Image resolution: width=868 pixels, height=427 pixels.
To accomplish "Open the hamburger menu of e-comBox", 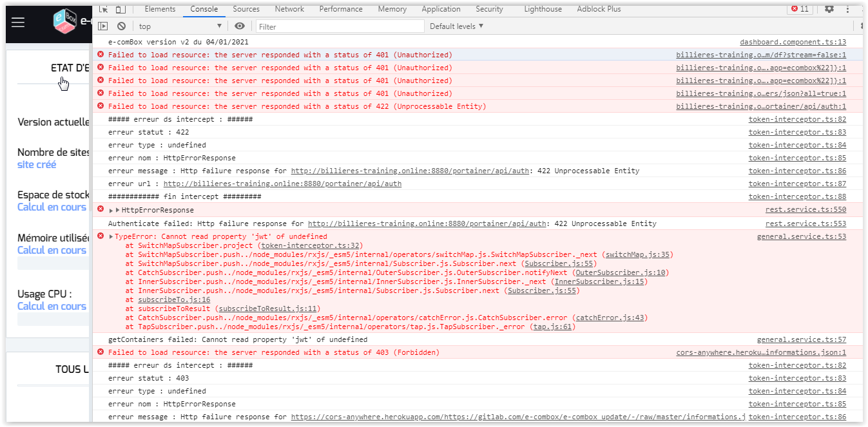I will coord(18,22).
